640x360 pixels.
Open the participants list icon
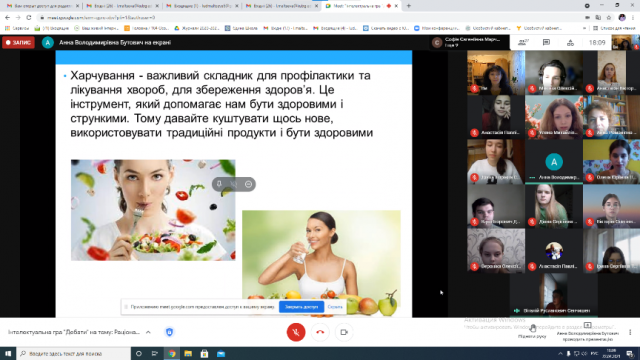tap(523, 42)
